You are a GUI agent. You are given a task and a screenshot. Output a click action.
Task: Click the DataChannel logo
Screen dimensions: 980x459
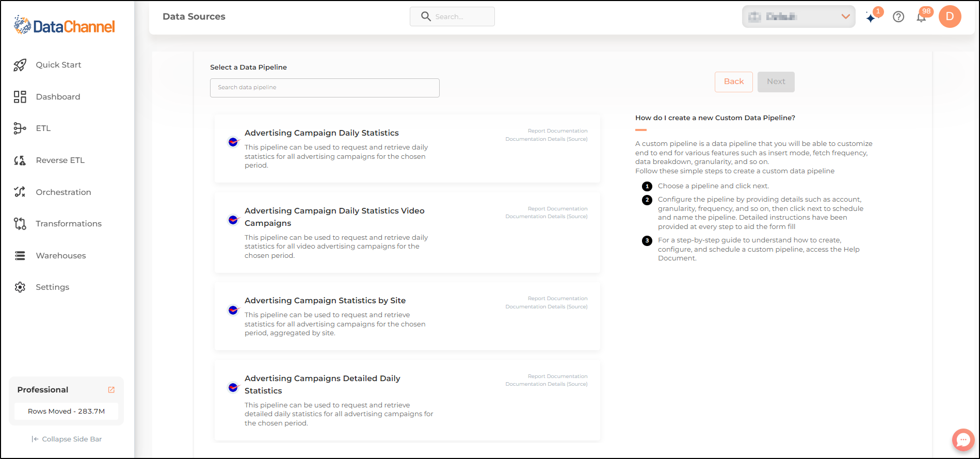pos(65,25)
